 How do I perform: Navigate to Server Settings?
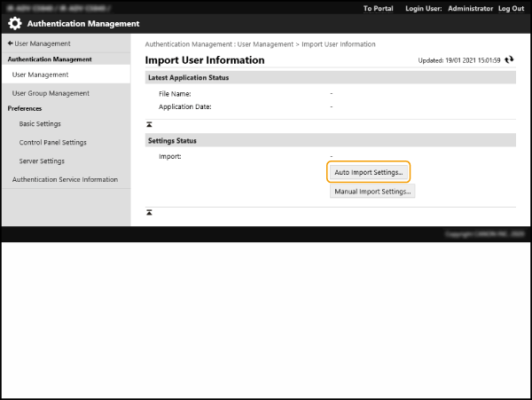42,161
